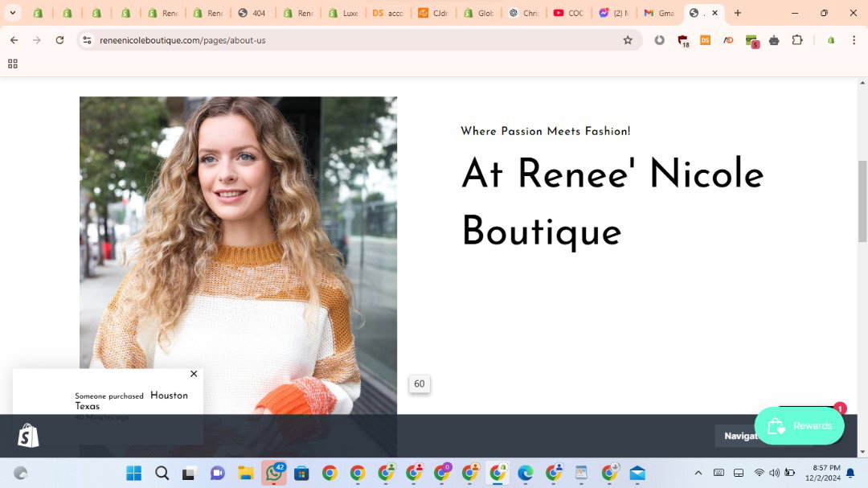Switch to the Luxe tab
This screenshot has width=868, height=488.
(x=343, y=13)
